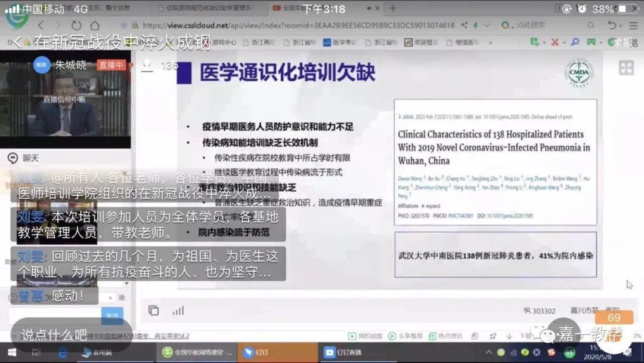Open streamer 朱城晓's avatar
This screenshot has height=363, width=644.
click(x=42, y=65)
